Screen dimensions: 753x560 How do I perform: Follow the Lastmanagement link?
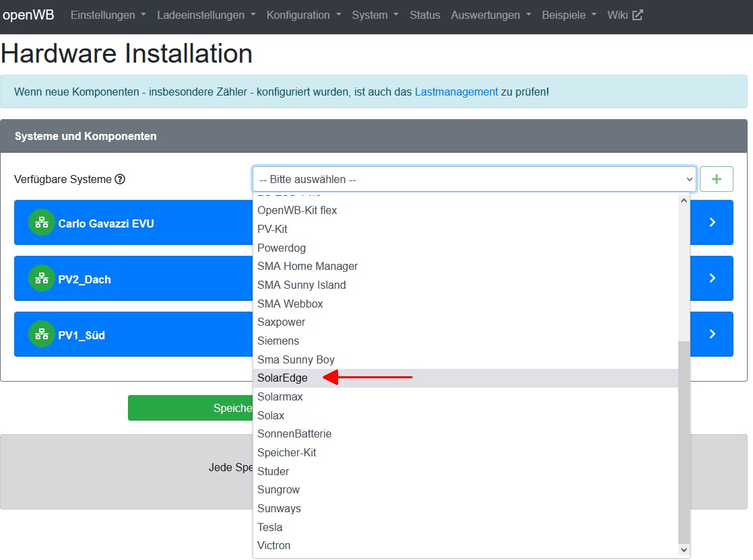pos(456,92)
